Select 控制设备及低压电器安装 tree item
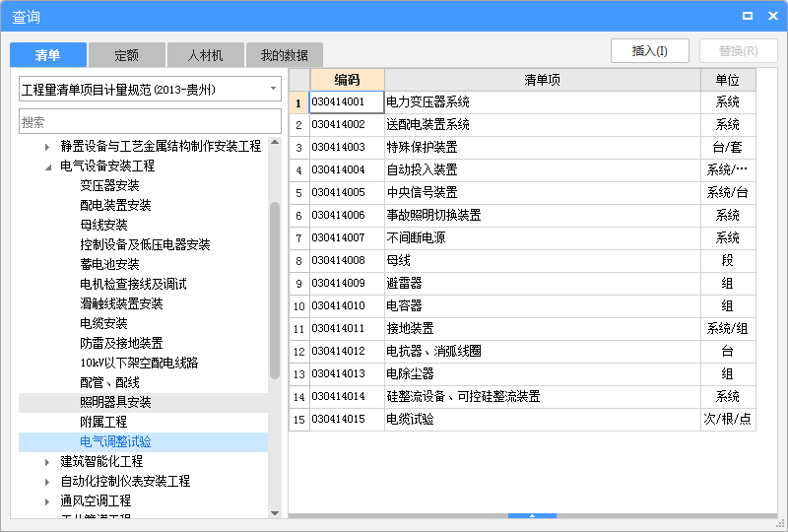This screenshot has height=532, width=788. tap(145, 244)
